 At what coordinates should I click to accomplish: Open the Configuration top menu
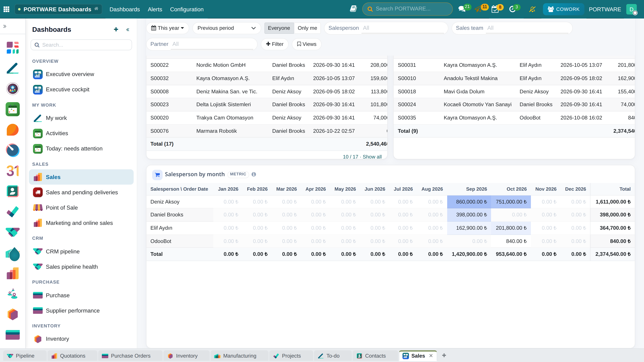[187, 9]
